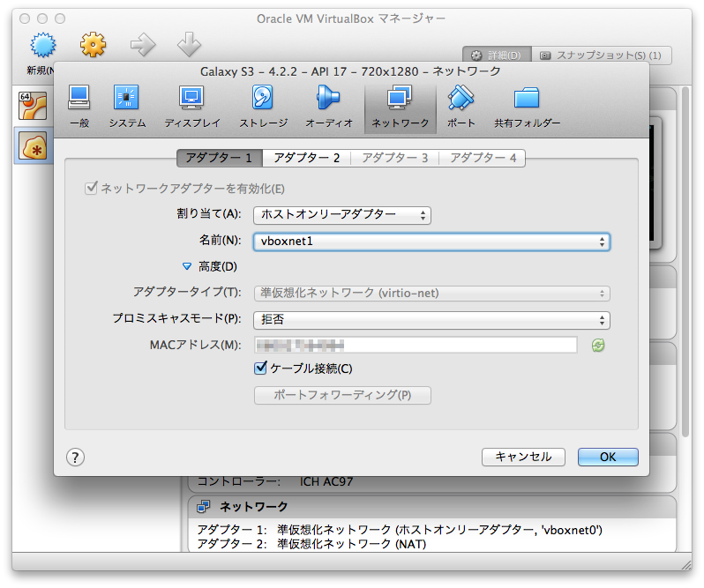Screen dimensions: 704x588
Task: Select the VM with asterisk icon in manager list
Action: 33,146
